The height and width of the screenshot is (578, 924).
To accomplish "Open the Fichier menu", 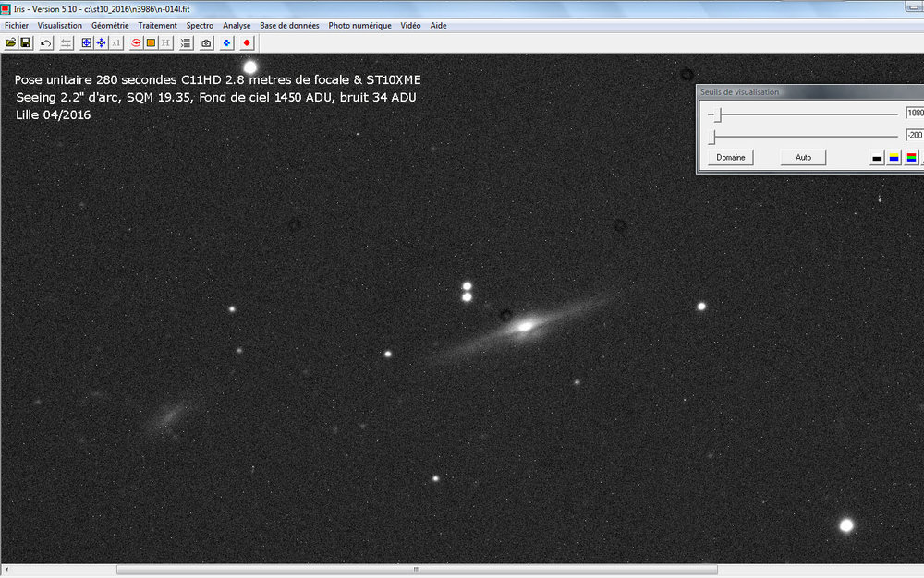I will click(x=17, y=25).
